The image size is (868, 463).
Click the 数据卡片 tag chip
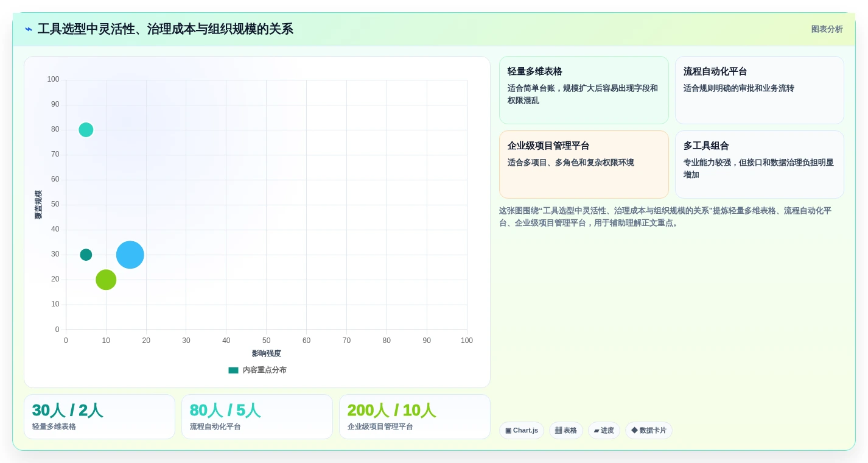click(649, 431)
